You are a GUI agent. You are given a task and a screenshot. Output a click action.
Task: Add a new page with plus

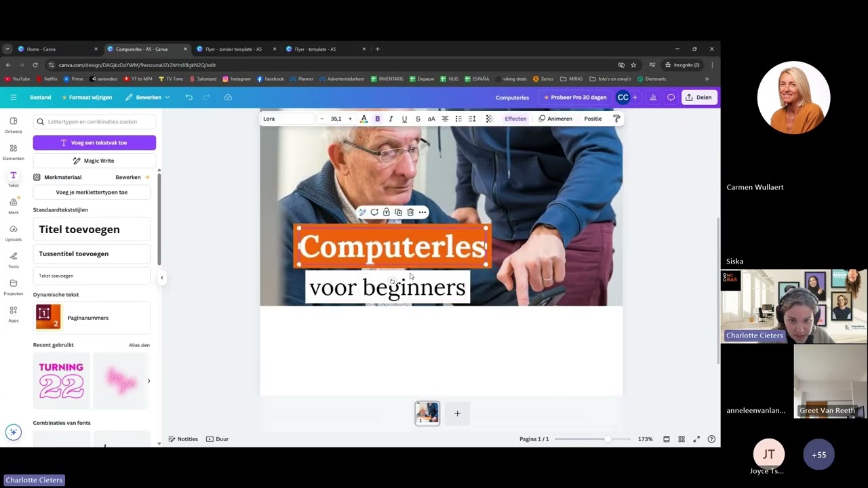[x=457, y=413]
